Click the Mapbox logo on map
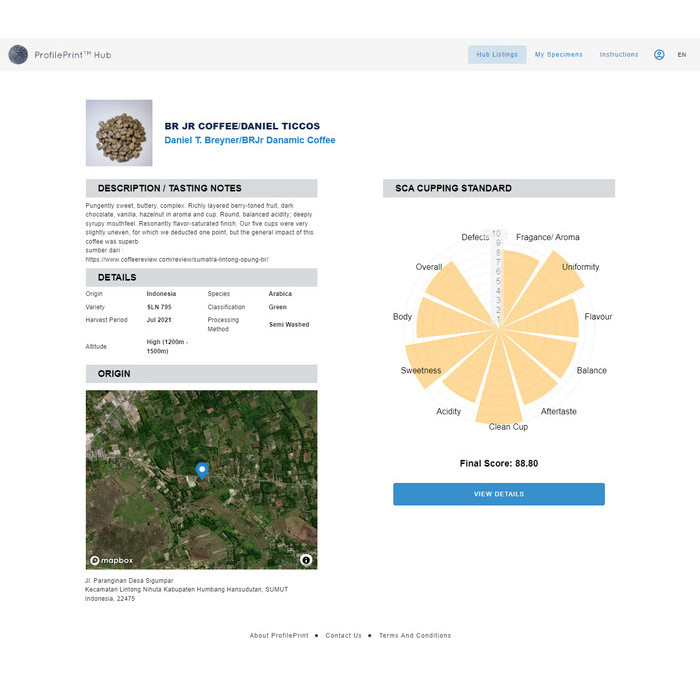Viewport: 700px width, 700px height. click(x=111, y=560)
